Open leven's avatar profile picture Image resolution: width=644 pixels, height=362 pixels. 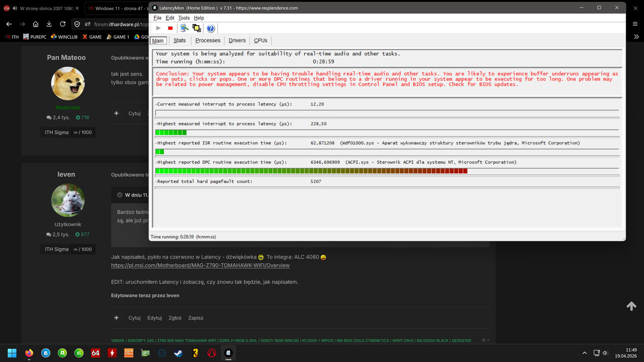pyautogui.click(x=68, y=200)
